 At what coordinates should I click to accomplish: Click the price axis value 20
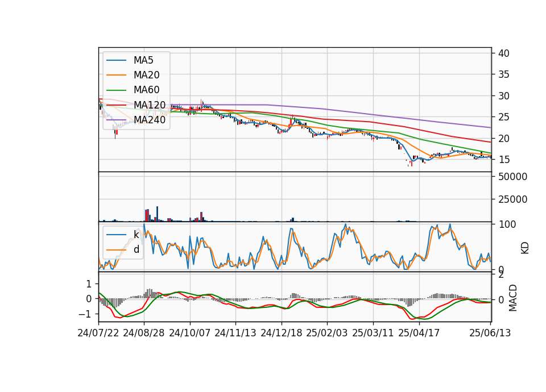[x=504, y=139]
